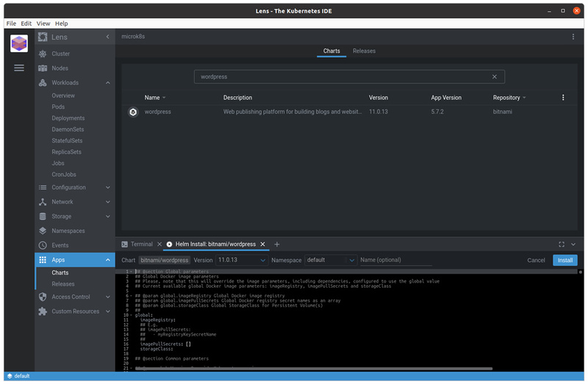Click the Cancel button
The width and height of the screenshot is (588, 384).
tap(536, 260)
